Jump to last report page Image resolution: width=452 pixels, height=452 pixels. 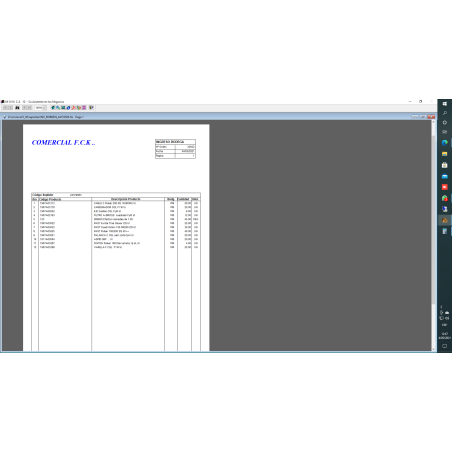pyautogui.click(x=30, y=108)
